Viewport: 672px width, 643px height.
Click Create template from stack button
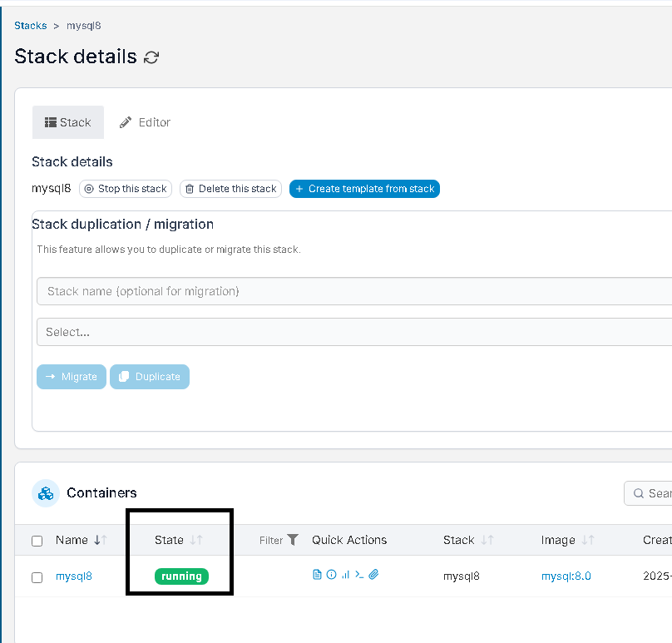(365, 189)
